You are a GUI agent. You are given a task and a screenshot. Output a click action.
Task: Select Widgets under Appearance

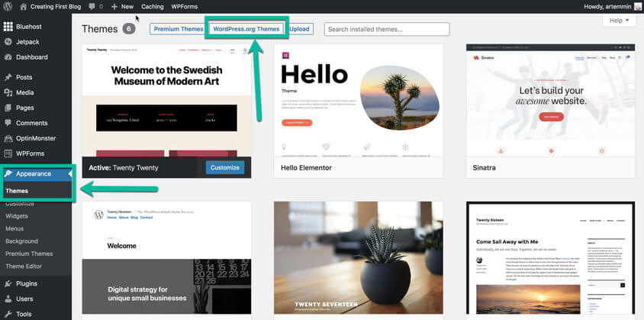(x=17, y=216)
